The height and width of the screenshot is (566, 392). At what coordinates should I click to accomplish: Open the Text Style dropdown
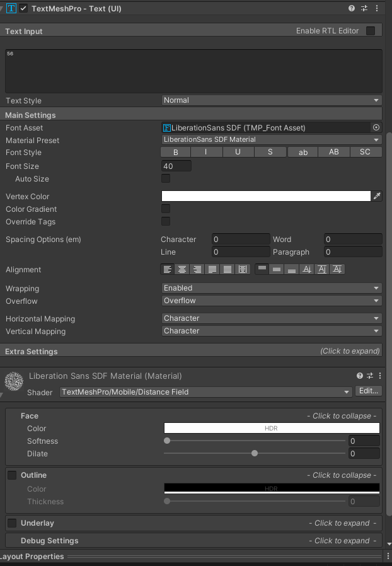point(272,100)
